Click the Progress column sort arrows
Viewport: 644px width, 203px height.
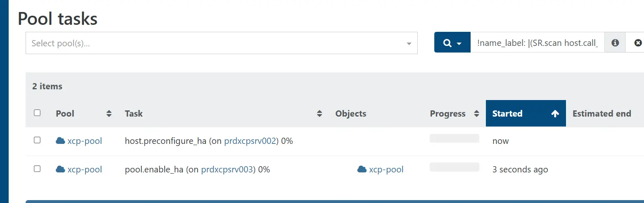pos(476,114)
